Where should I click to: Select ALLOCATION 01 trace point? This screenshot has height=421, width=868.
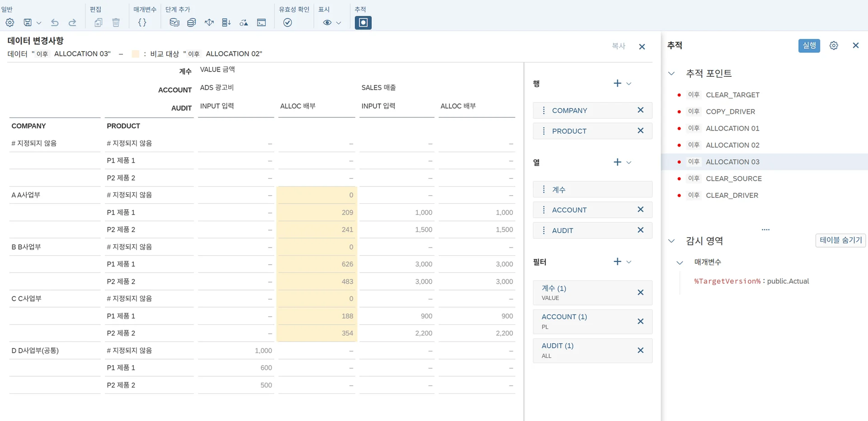click(x=732, y=128)
